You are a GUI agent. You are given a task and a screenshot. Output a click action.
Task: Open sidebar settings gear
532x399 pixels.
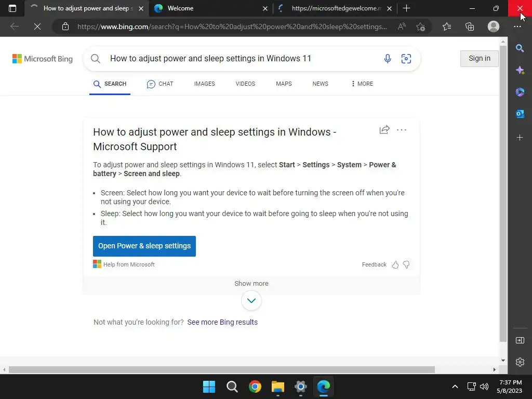[x=520, y=362]
